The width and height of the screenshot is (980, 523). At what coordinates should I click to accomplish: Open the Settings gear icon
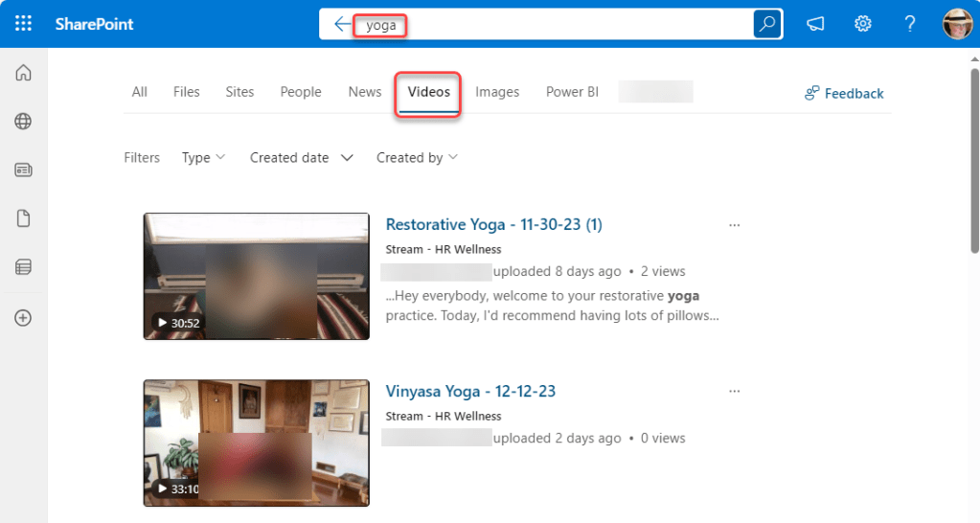[x=862, y=24]
